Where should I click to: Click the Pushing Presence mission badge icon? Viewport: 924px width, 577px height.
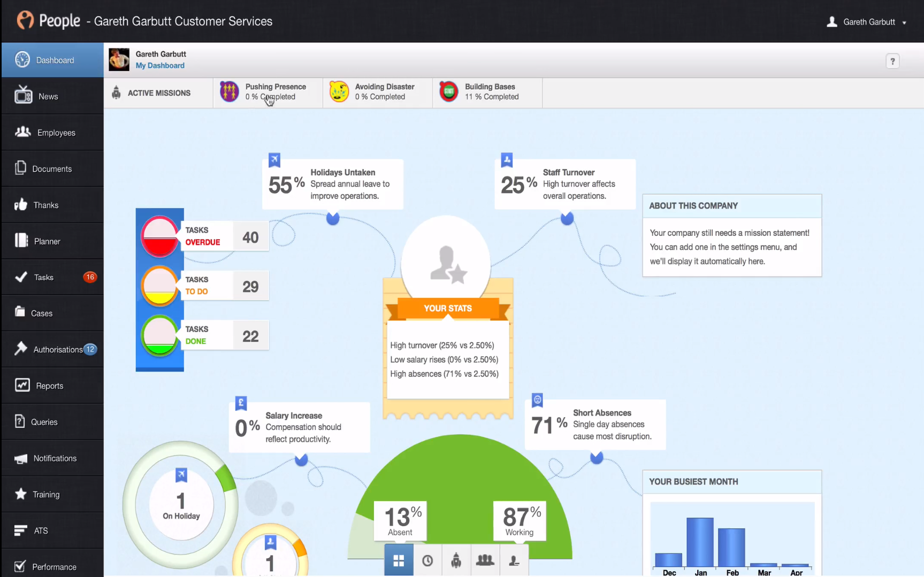tap(230, 91)
